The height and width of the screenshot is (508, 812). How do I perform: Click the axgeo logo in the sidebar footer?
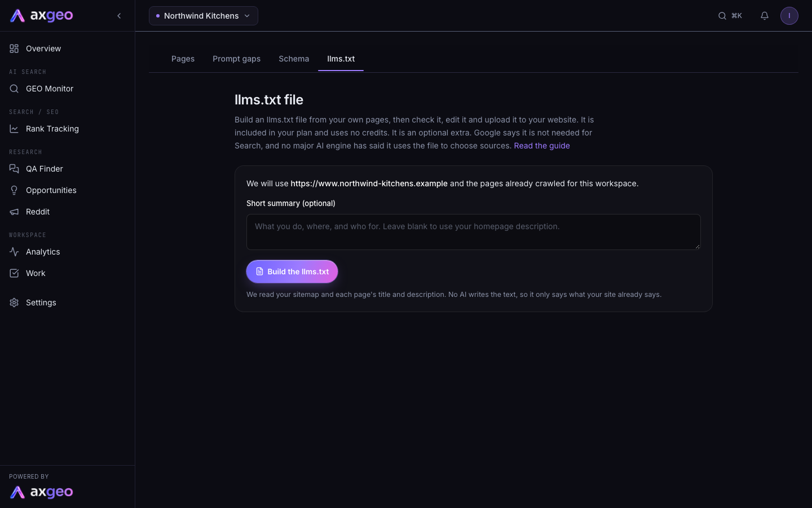pyautogui.click(x=42, y=492)
